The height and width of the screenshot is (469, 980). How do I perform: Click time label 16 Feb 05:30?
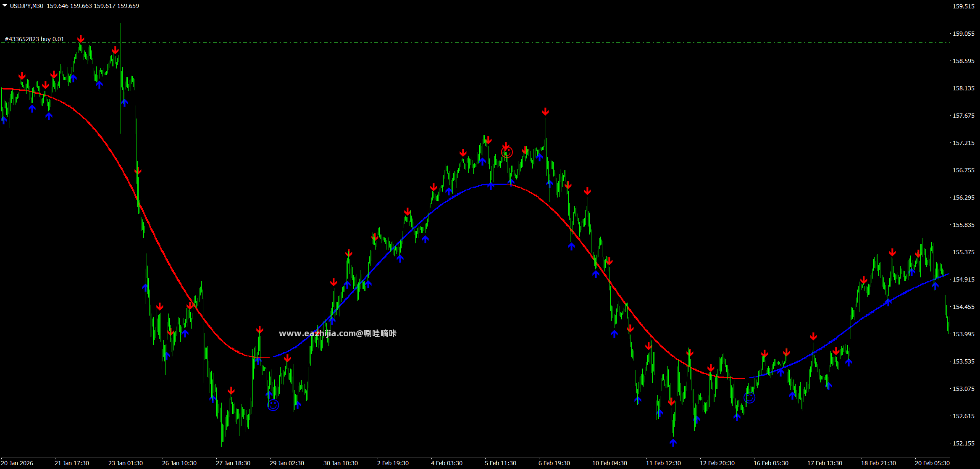(x=771, y=463)
